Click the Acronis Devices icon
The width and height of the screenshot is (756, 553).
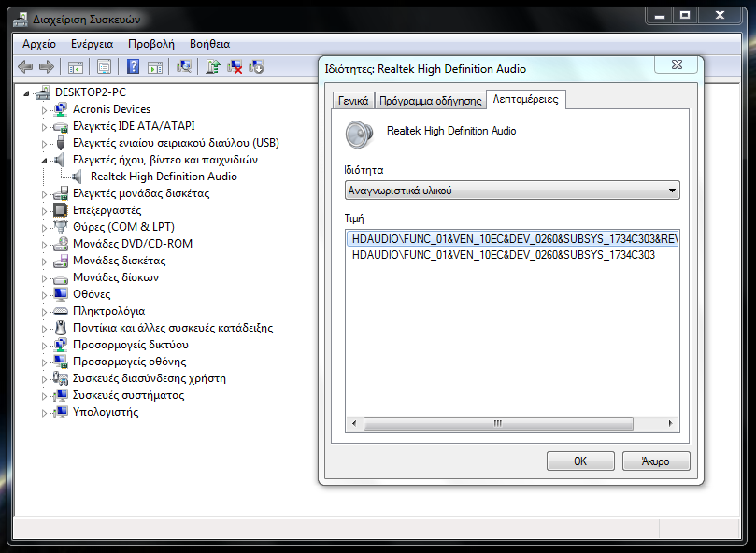60,109
